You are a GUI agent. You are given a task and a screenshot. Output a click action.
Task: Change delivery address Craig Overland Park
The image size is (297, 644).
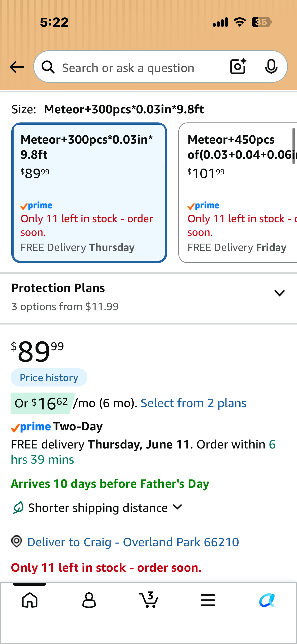133,542
